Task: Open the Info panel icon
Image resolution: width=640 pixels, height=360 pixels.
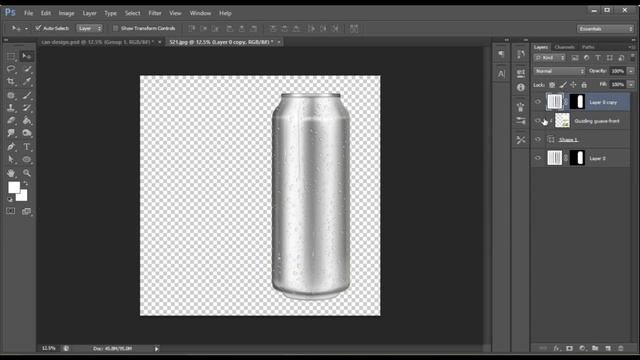Action: pyautogui.click(x=520, y=87)
